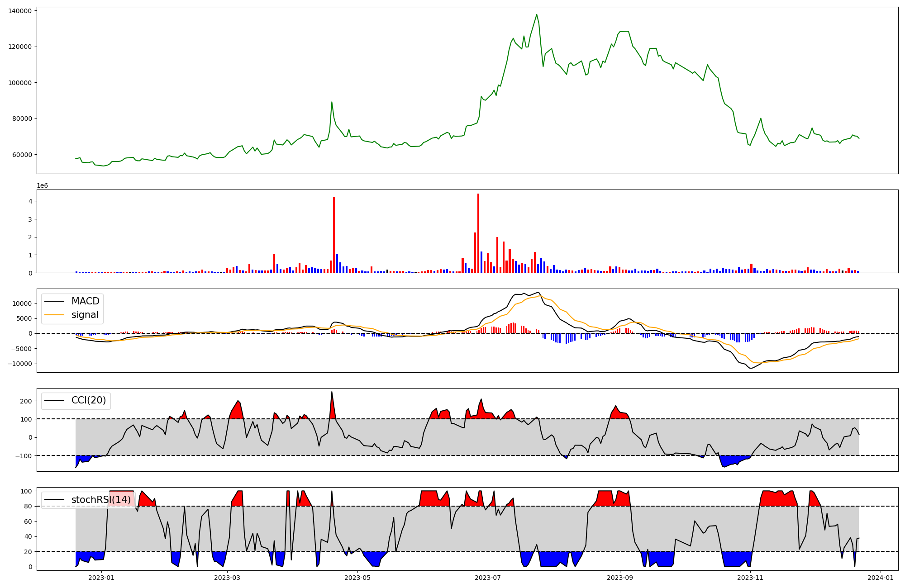
Task: Click the highest CCI spike in the CCI panel
Action: click(332, 392)
